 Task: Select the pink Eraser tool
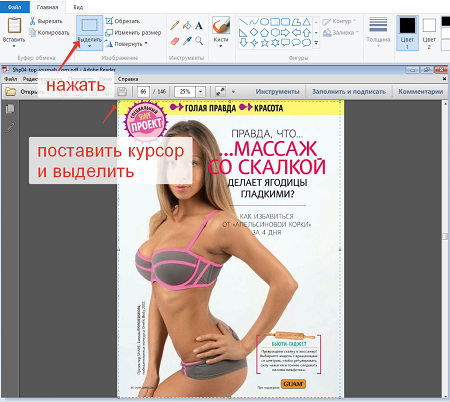(x=175, y=41)
